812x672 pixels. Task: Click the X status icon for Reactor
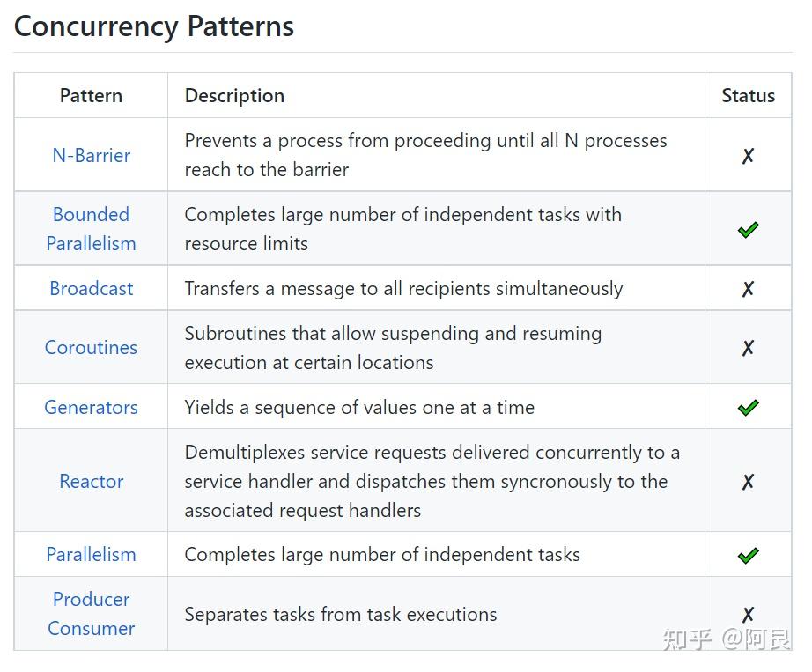tap(748, 482)
